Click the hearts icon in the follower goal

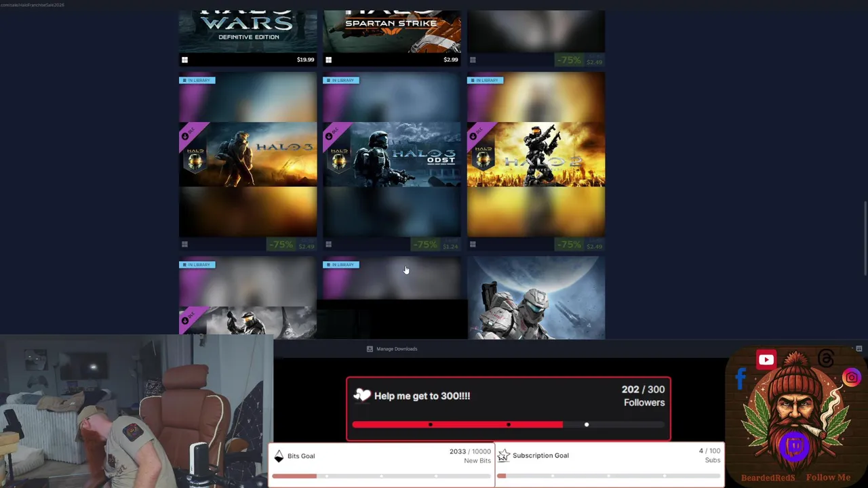[362, 395]
